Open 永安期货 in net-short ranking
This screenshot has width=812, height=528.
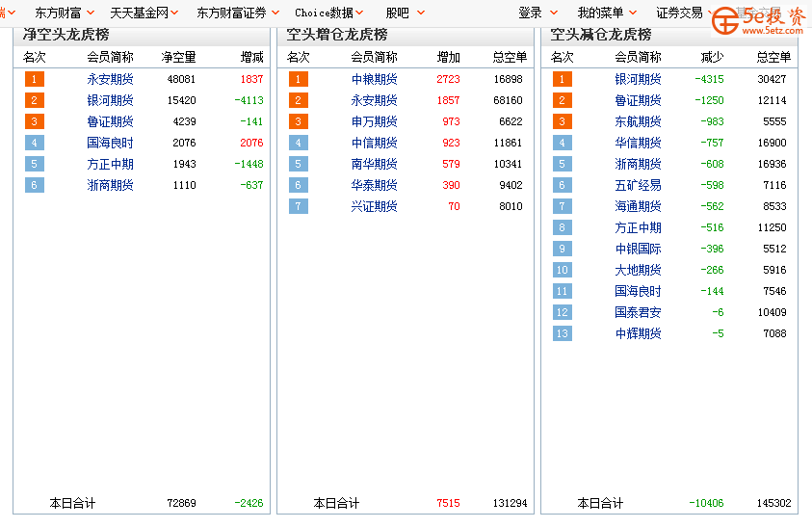click(110, 79)
